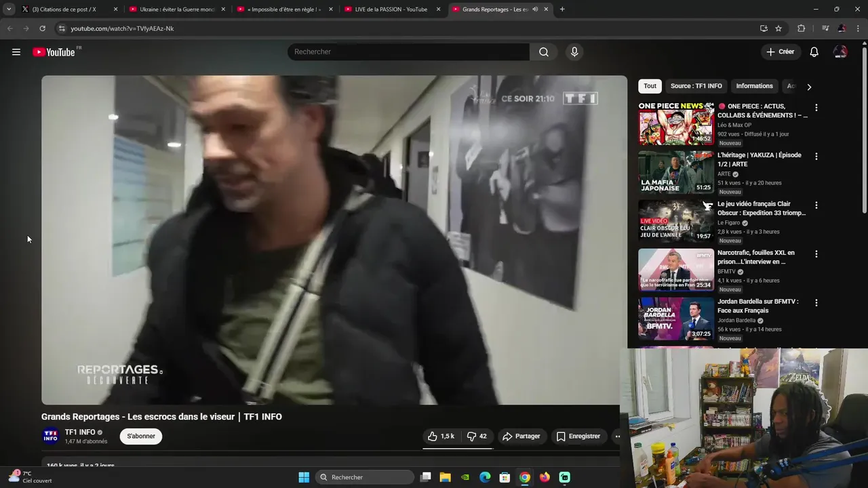The width and height of the screenshot is (868, 488).
Task: Click the Créer button
Action: coord(781,52)
